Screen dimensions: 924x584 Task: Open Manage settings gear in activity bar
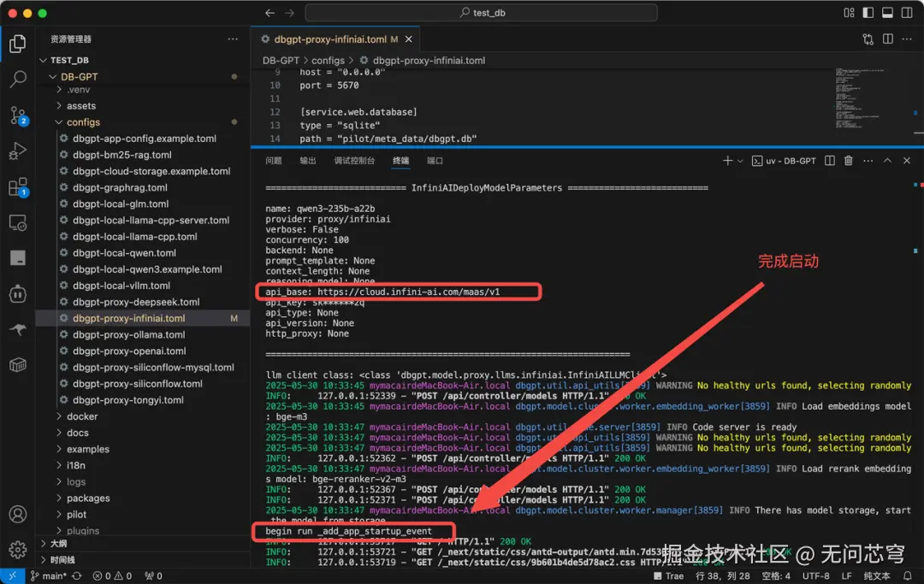click(x=18, y=550)
